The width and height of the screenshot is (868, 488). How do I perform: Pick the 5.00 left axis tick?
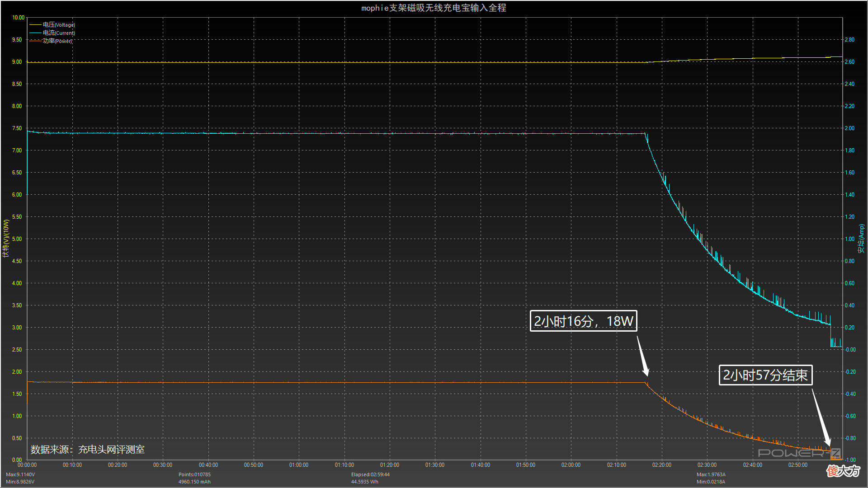[x=17, y=239]
